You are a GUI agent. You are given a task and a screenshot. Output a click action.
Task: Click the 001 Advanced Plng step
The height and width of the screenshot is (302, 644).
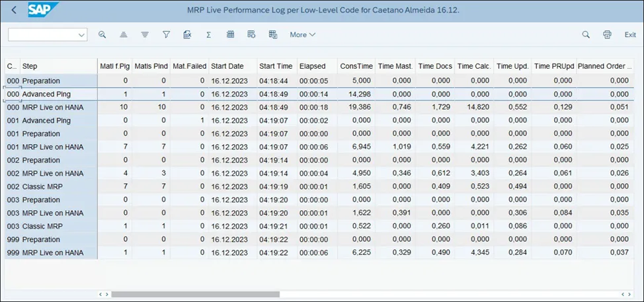pyautogui.click(x=46, y=121)
